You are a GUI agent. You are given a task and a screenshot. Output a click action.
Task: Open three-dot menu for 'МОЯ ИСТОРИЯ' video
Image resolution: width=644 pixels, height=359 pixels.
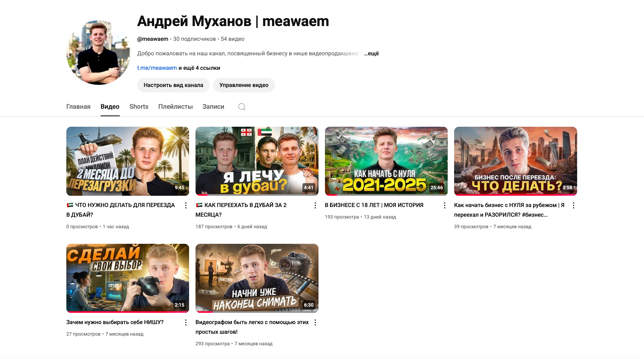(444, 205)
